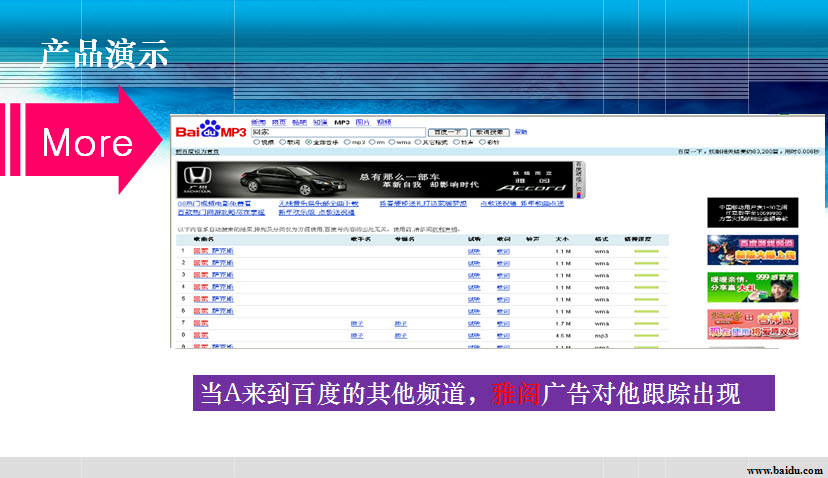828x478 pixels.
Task: Click the 歌词搜索 button
Action: 490,132
